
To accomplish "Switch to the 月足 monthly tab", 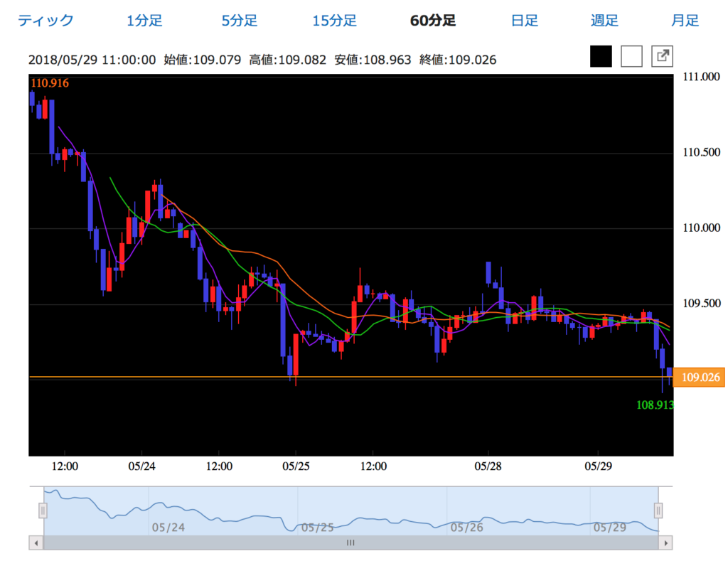I will 685,21.
